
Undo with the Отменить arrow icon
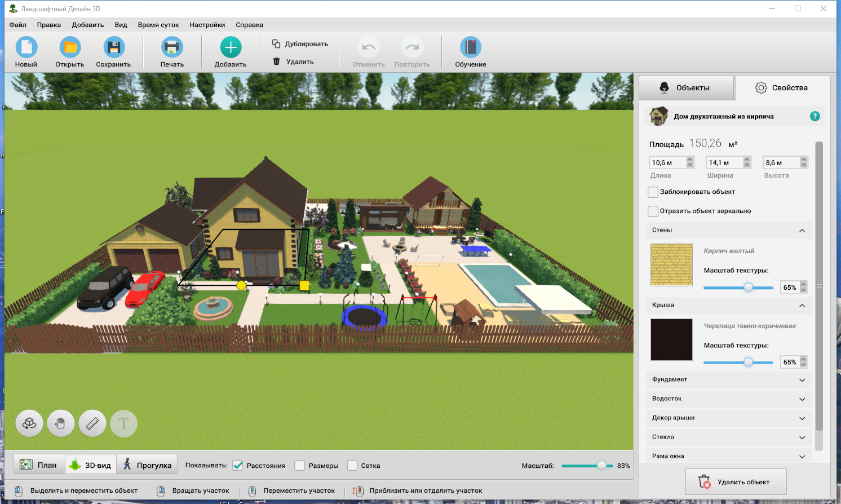click(x=369, y=47)
